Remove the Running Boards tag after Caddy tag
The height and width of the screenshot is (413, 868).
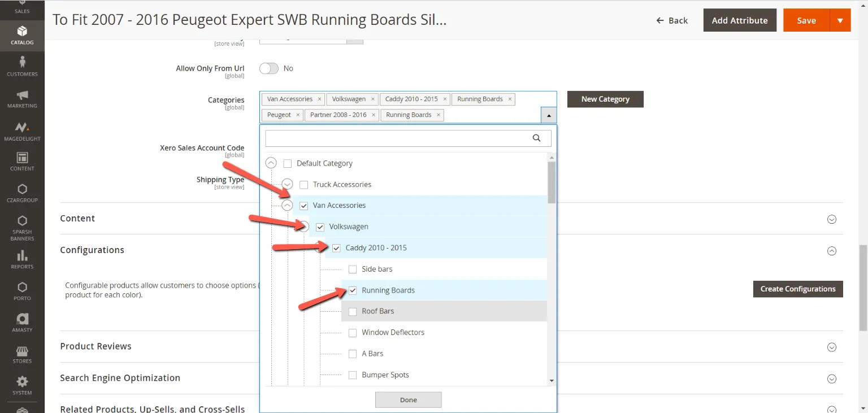(510, 99)
